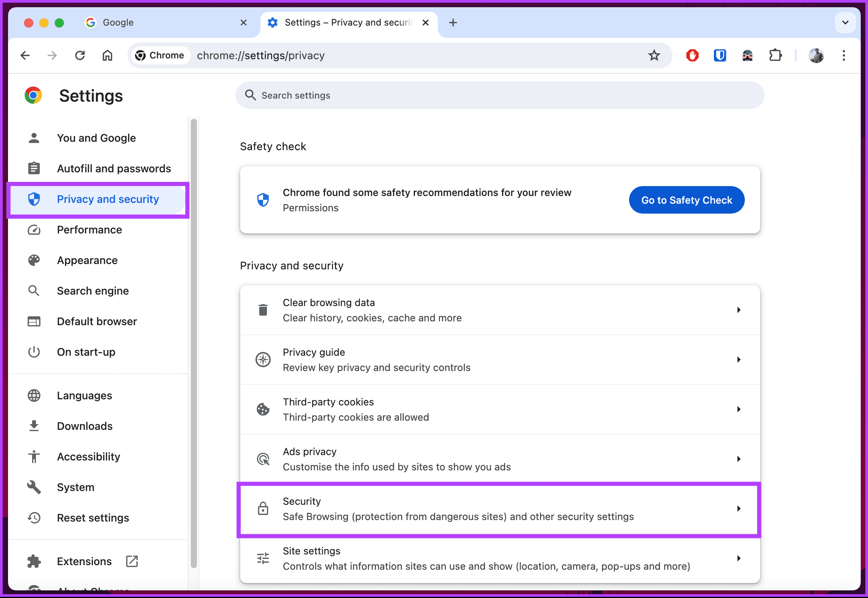Expand Site settings with its arrow
868x598 pixels.
click(739, 558)
